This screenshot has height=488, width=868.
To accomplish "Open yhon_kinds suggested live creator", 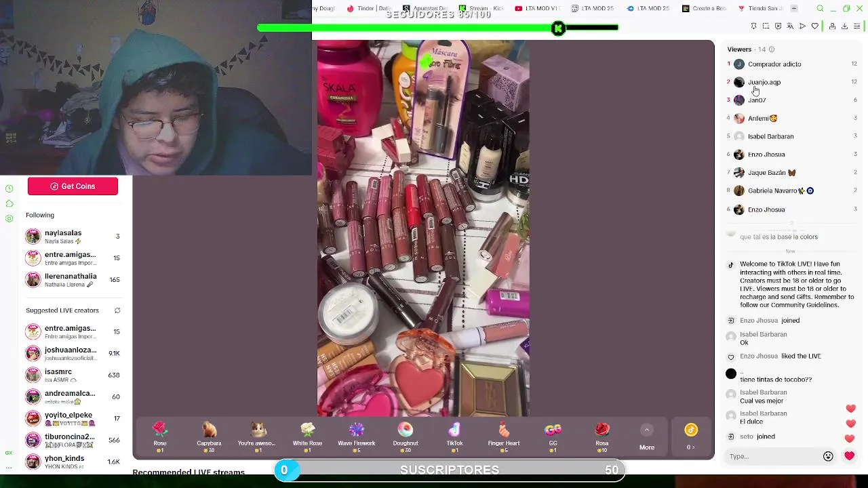I will click(x=73, y=462).
